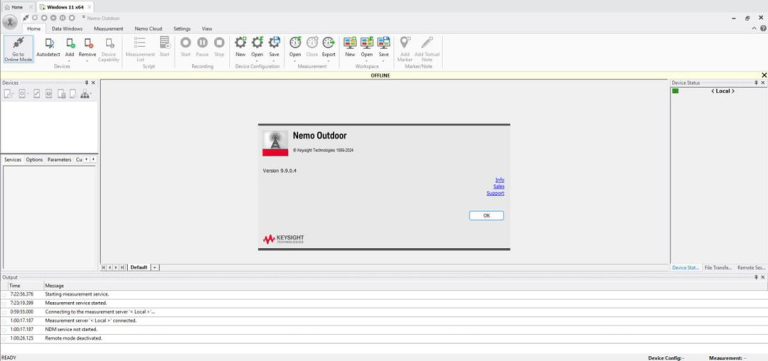Click the first icon in Devices panel toolbar
The width and height of the screenshot is (768, 361).
8,94
